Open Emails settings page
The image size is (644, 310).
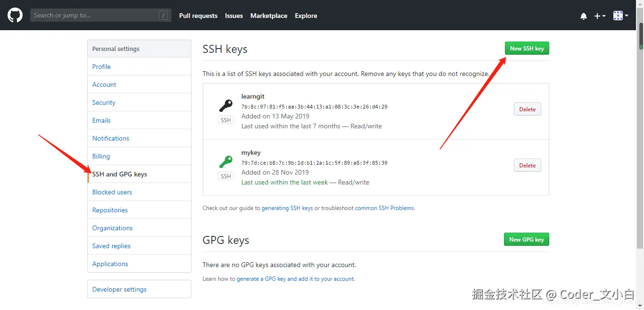[139, 120]
